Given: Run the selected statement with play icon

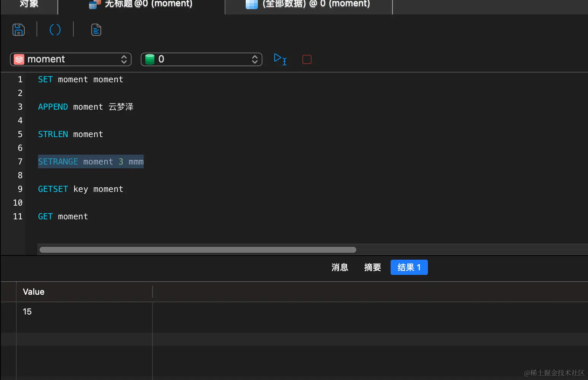Looking at the screenshot, I should click(x=280, y=59).
